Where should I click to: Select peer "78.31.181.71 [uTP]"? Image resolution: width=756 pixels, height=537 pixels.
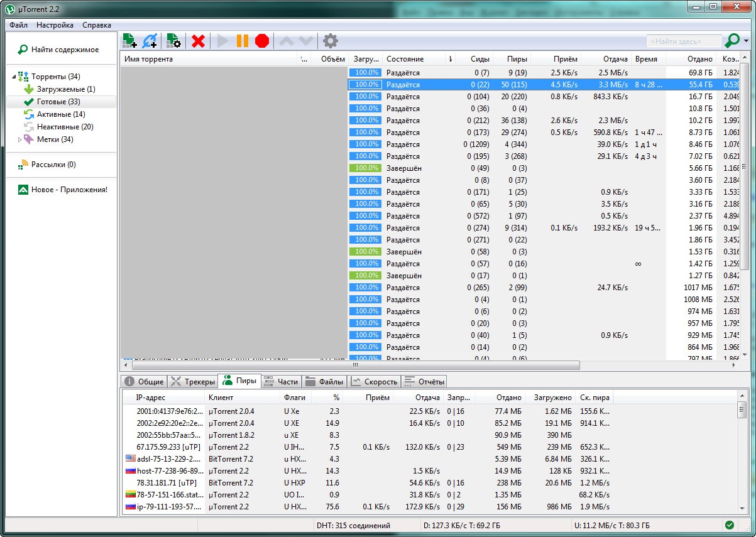[167, 483]
